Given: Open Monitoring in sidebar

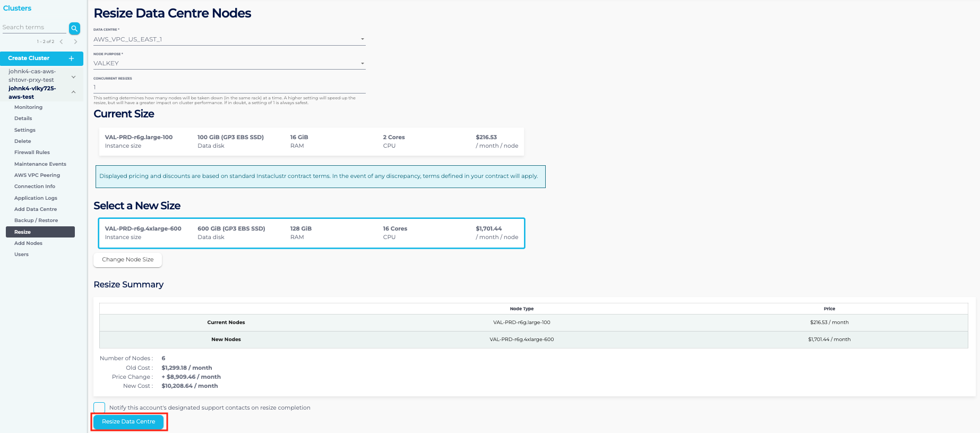Looking at the screenshot, I should pos(28,107).
